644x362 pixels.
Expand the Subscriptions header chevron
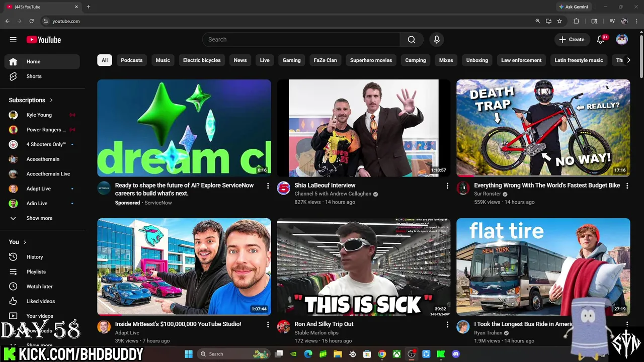(51, 100)
